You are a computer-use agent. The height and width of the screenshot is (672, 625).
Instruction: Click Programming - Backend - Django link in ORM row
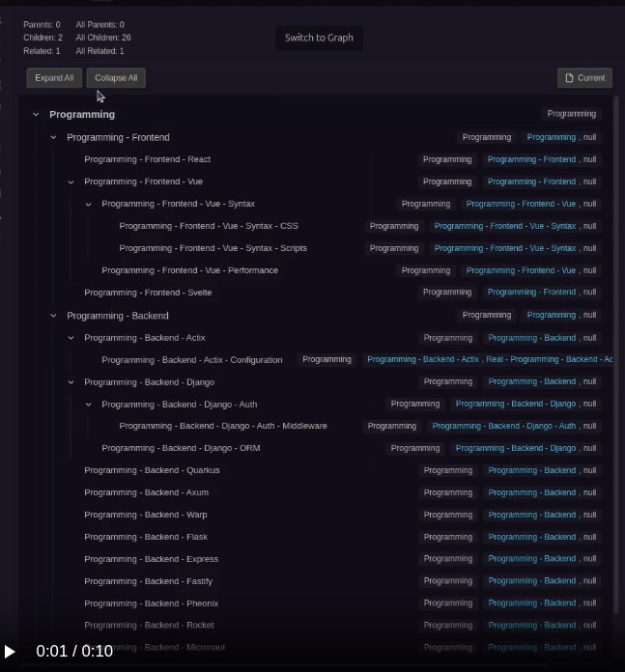coord(516,448)
